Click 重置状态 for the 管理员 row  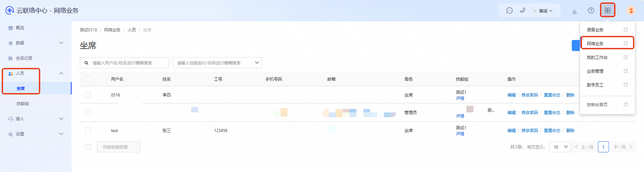point(552,113)
